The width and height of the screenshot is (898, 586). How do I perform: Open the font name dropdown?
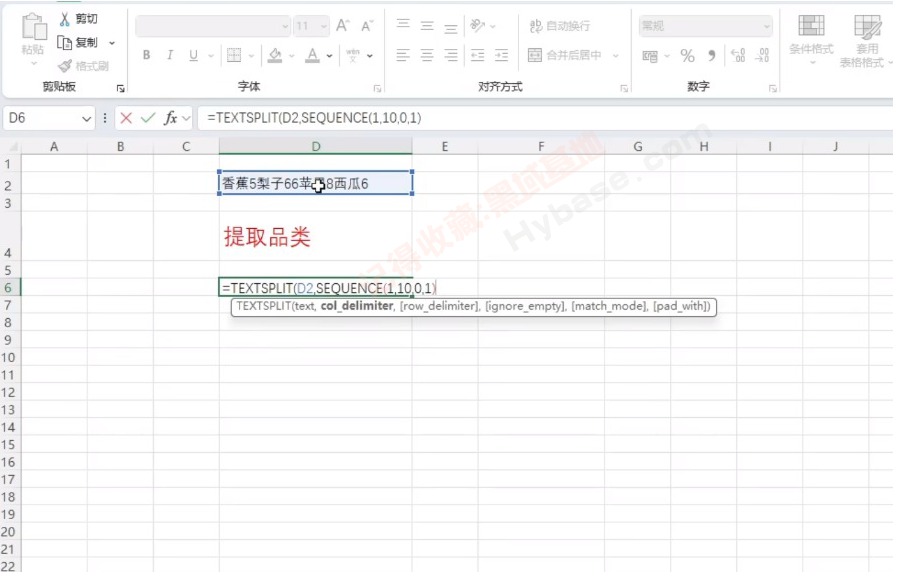285,26
